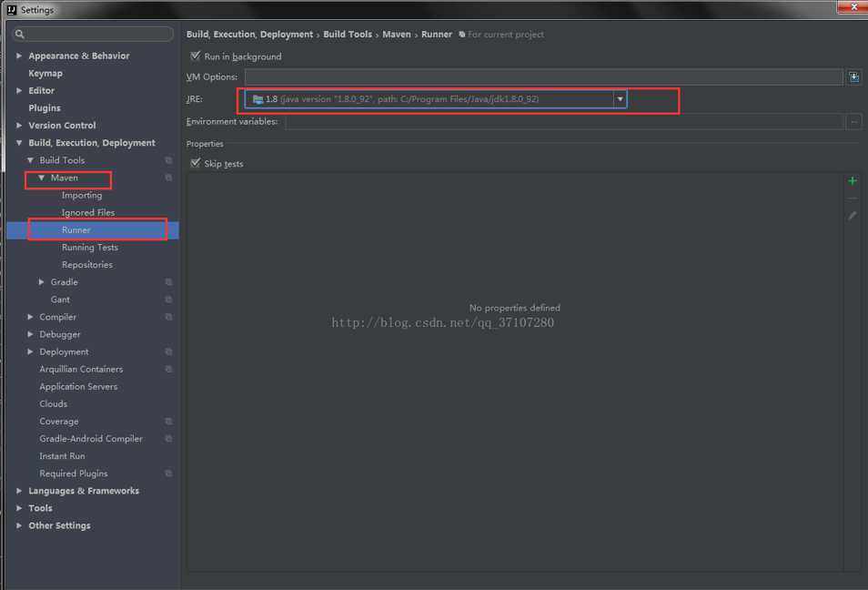Click environment variables browse ellipsis button
Image resolution: width=868 pixels, height=590 pixels.
pyautogui.click(x=853, y=121)
